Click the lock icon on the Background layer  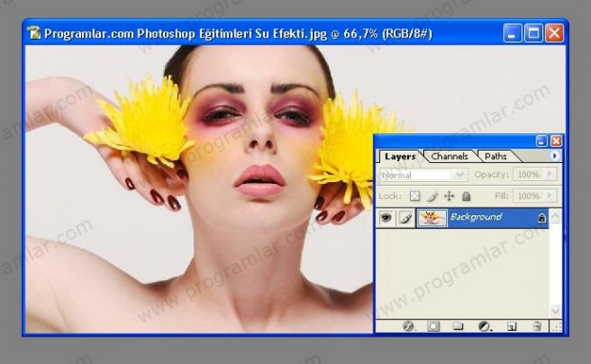[x=541, y=218]
